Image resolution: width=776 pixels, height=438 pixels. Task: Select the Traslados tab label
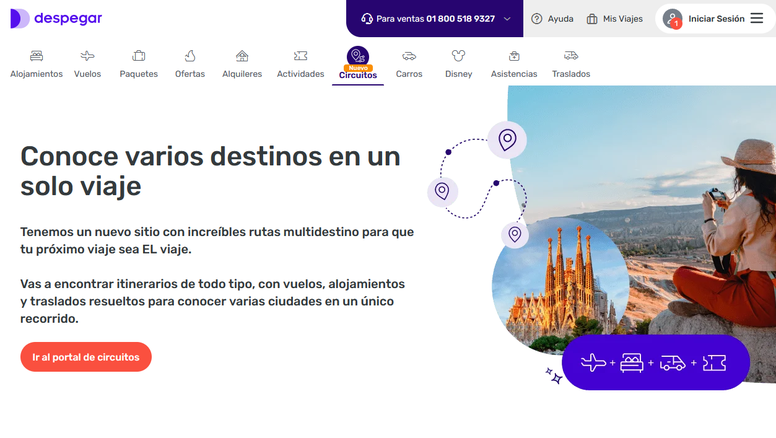coord(571,74)
